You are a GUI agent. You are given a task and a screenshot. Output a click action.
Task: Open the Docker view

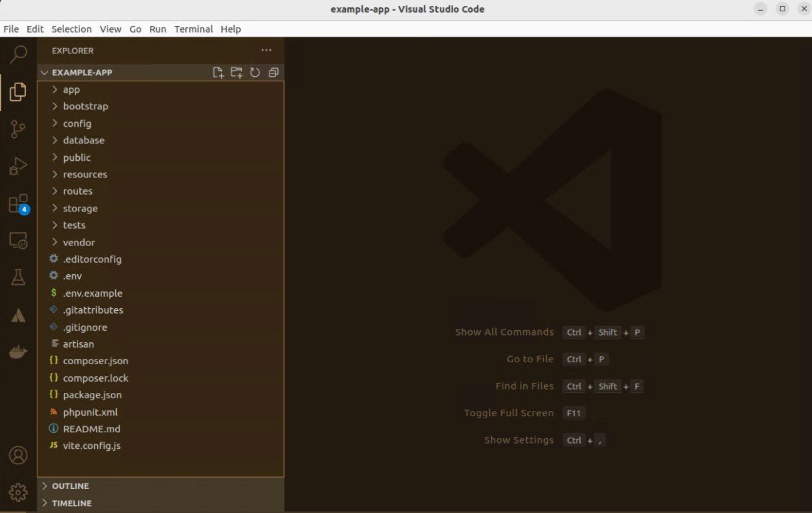tap(19, 352)
